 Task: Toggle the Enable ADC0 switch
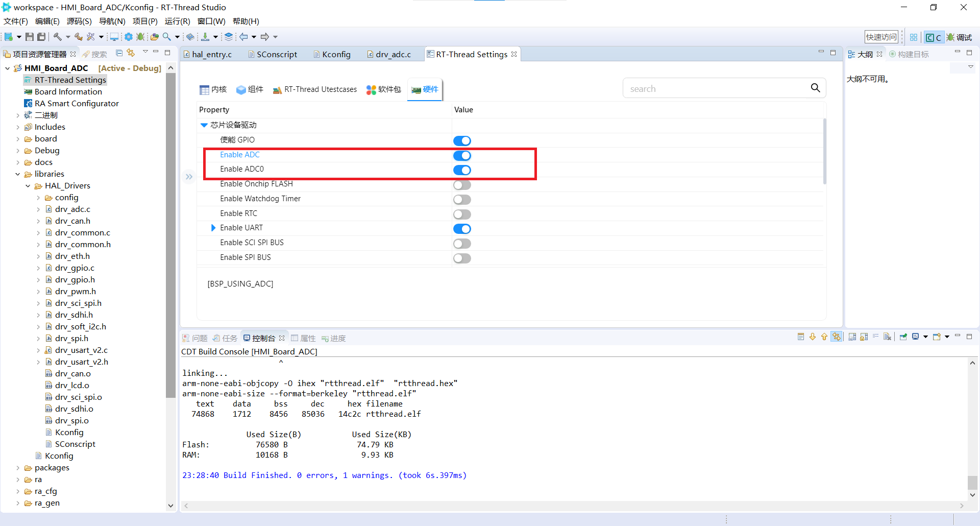pyautogui.click(x=462, y=170)
